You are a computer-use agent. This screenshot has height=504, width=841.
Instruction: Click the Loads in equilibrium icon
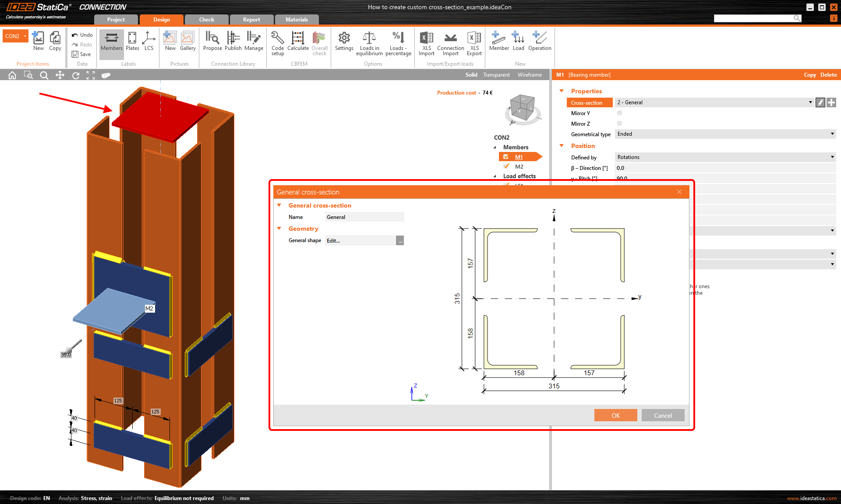tap(369, 42)
